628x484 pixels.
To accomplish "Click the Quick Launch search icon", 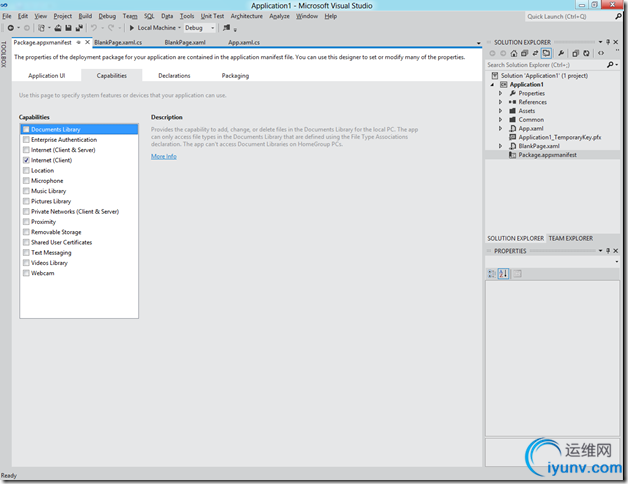I will pyautogui.click(x=618, y=16).
